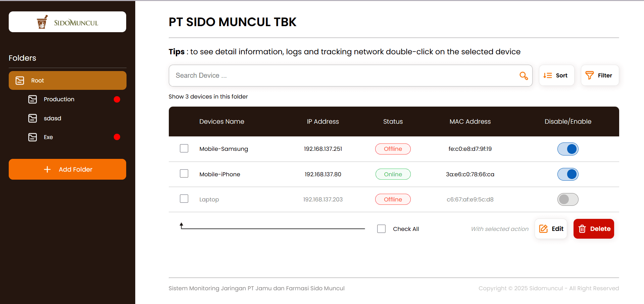
Task: Select the Root folder
Action: tap(67, 80)
